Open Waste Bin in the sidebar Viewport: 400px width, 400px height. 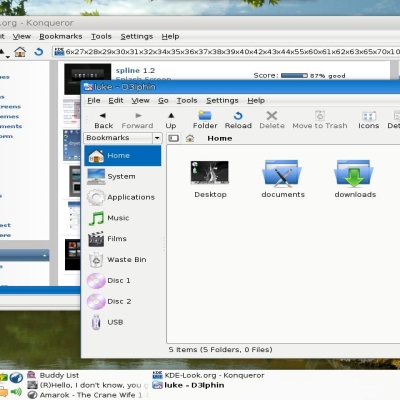pyautogui.click(x=123, y=260)
